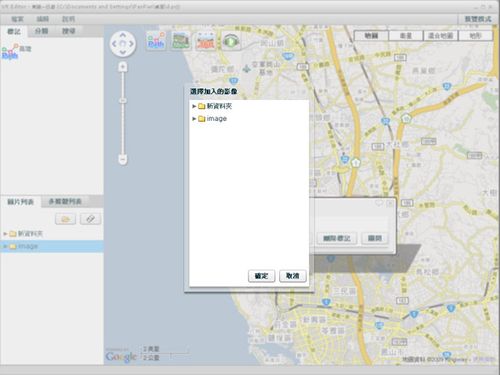Select the 新資料夾 row in the dialog
500x375 pixels.
coord(249,106)
